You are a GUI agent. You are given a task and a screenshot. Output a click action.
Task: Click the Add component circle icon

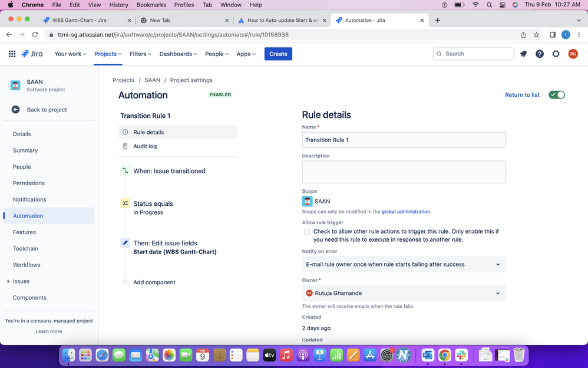point(125,282)
